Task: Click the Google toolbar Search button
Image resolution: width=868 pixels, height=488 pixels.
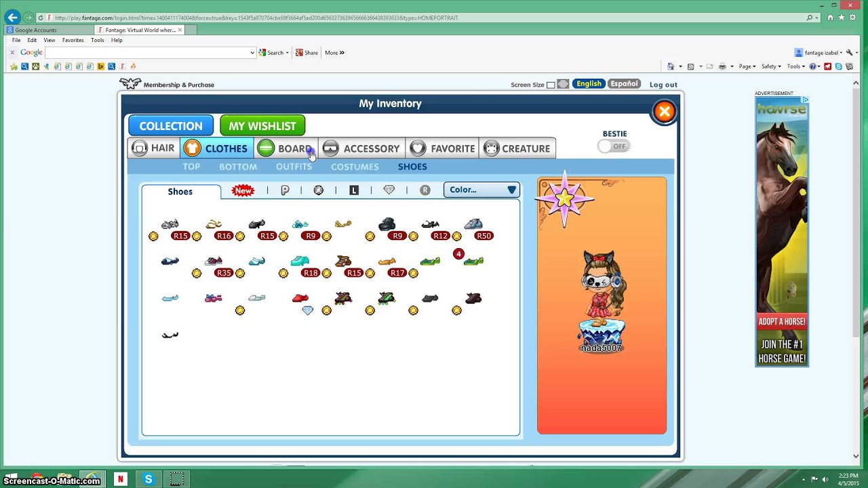Action: click(274, 53)
